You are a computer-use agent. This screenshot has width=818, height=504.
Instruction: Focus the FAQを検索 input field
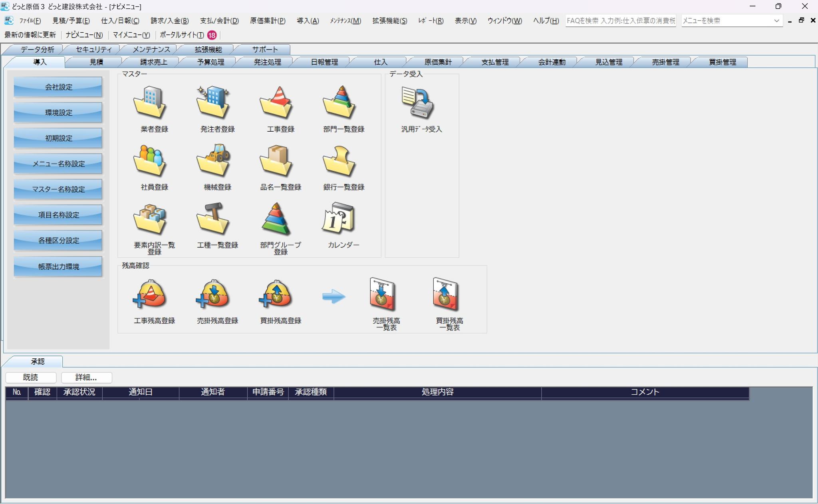[x=621, y=21]
